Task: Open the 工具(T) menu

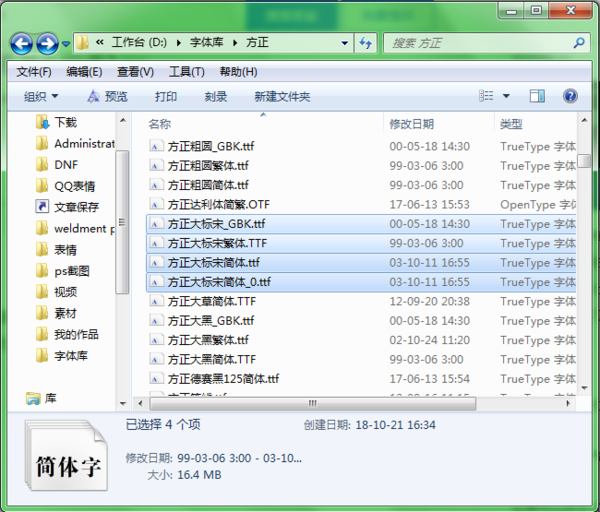Action: point(187,72)
